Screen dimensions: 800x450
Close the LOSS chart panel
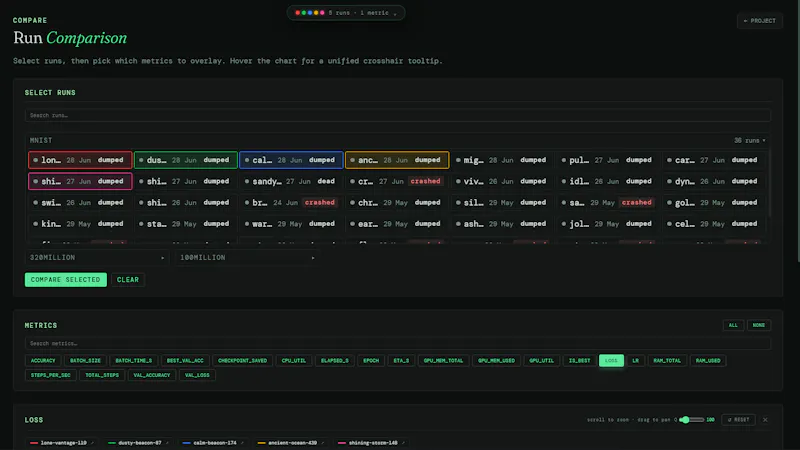click(x=765, y=420)
